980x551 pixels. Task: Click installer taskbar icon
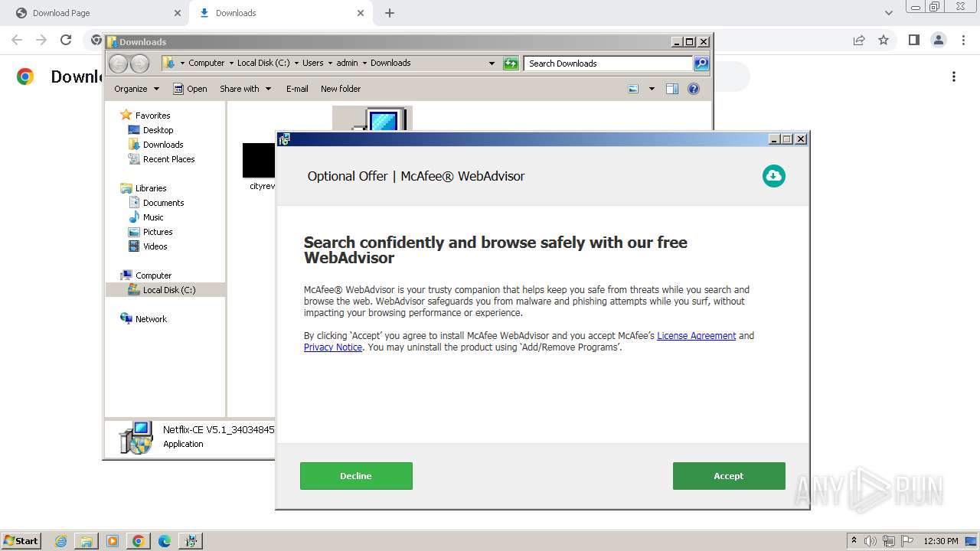coord(191,541)
